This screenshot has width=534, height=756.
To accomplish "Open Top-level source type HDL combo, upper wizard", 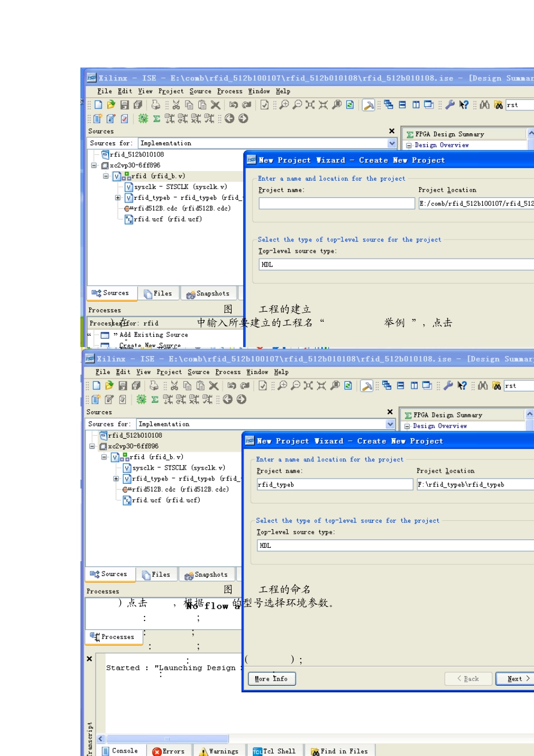I will pos(396,264).
